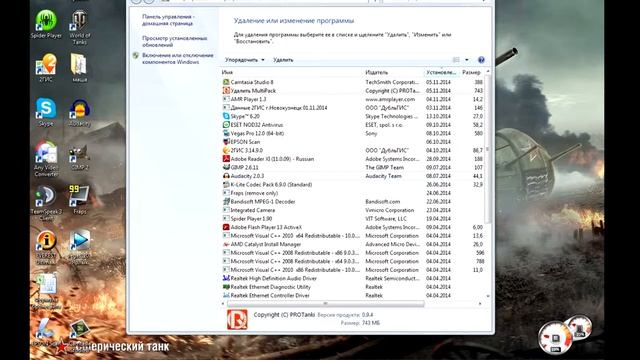Select Microsoft Visual C++ 2010 x86 Redistributable
Screen dimensions: 640x360
click(x=353, y=270)
